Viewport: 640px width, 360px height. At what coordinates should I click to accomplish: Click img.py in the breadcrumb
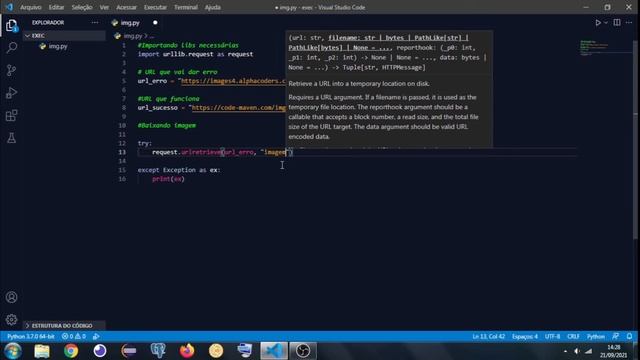pyautogui.click(x=133, y=36)
